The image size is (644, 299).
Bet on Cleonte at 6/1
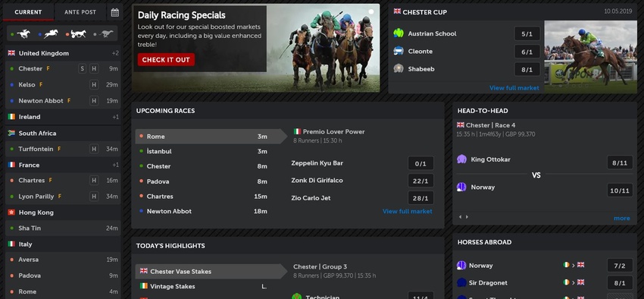point(527,52)
